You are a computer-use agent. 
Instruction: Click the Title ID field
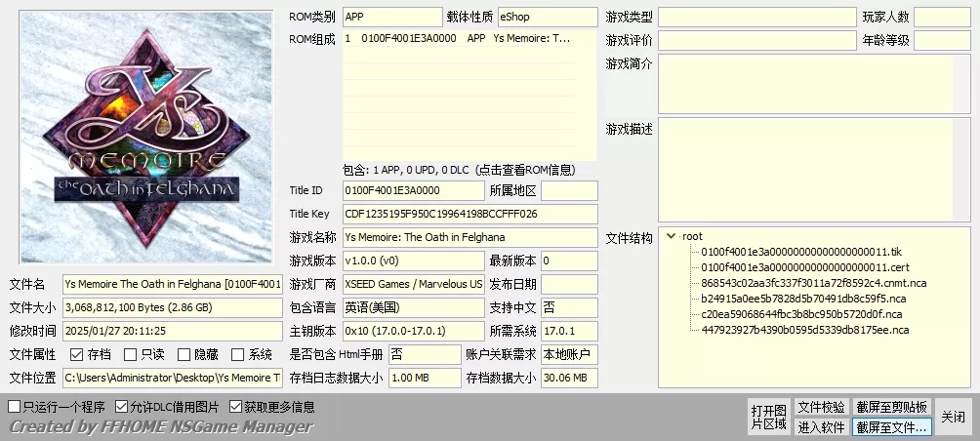[413, 190]
